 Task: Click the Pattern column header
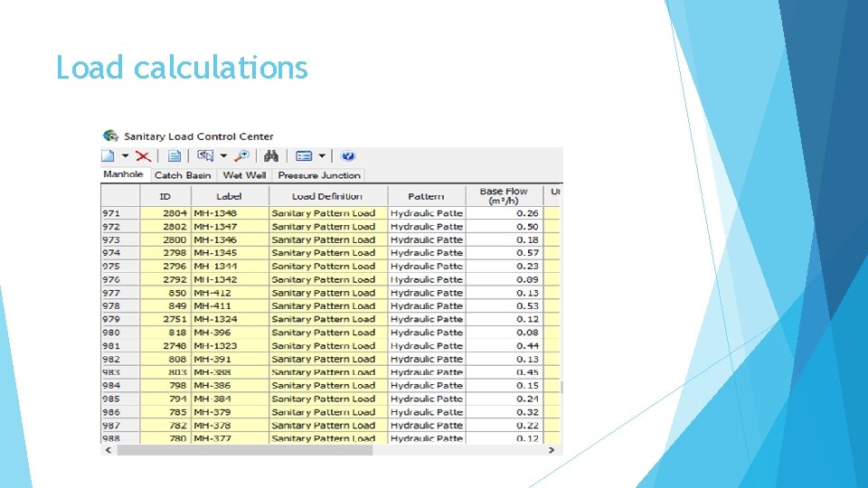tap(426, 196)
